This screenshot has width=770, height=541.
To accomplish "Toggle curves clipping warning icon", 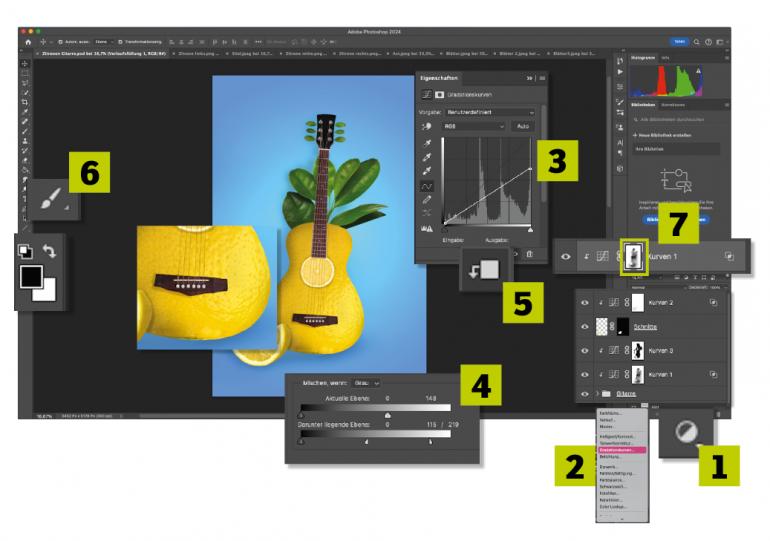I will [x=427, y=229].
